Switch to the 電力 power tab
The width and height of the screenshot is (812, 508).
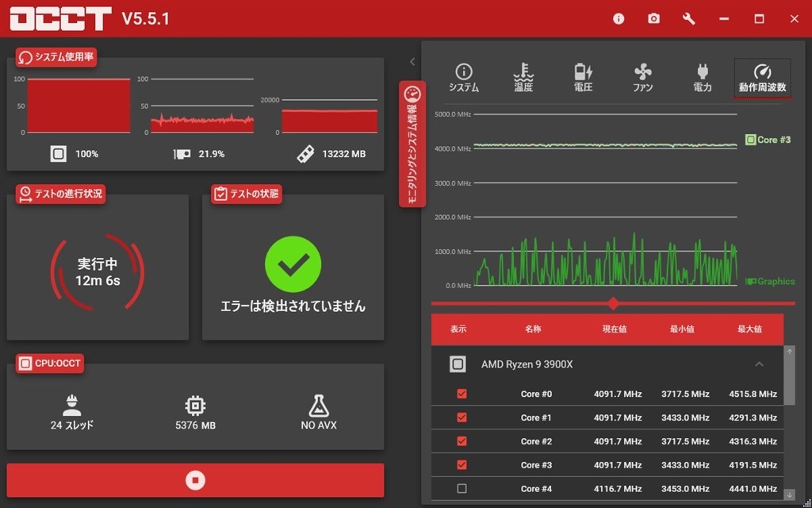pos(703,79)
